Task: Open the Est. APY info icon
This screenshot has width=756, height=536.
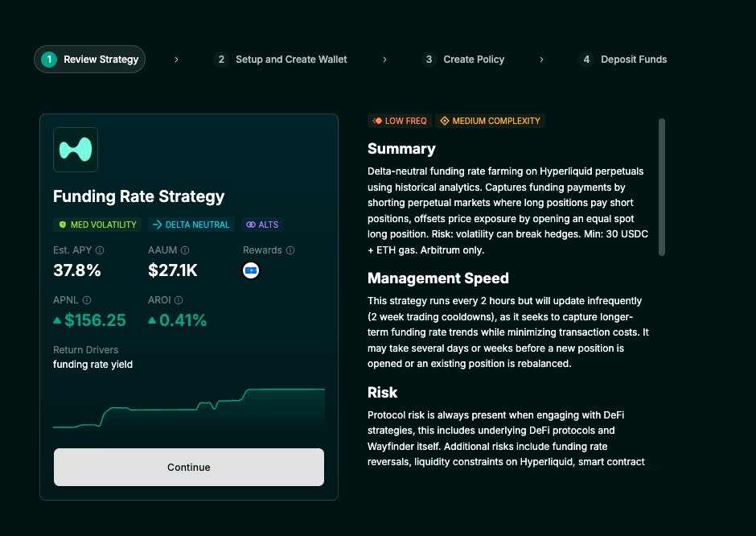Action: [x=100, y=250]
